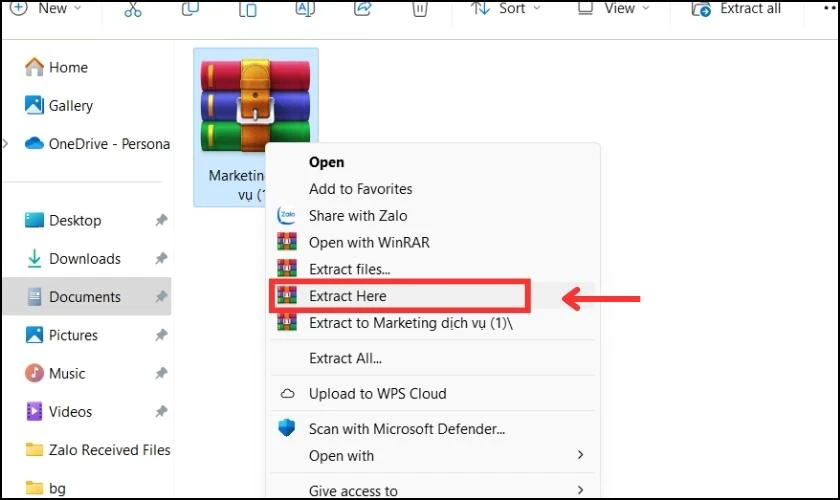
Task: Click the Share icon in toolbar
Action: [363, 8]
